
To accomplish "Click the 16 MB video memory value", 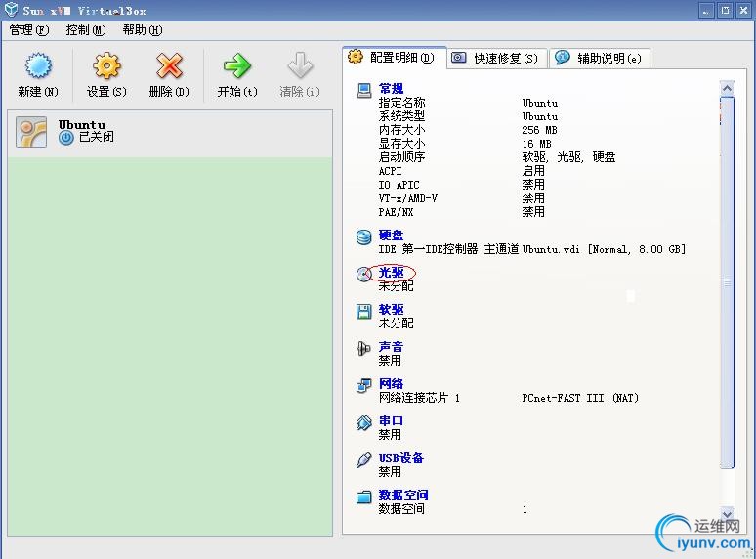I will click(536, 144).
